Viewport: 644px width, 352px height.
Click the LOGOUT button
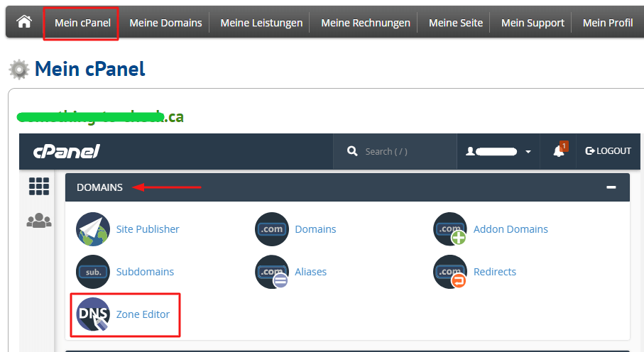pos(608,151)
